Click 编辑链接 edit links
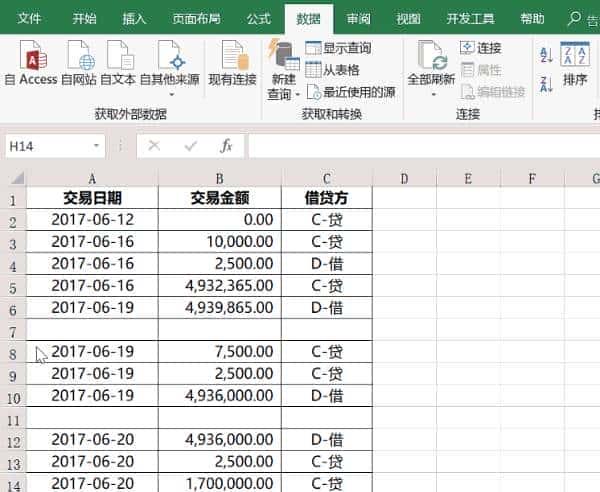This screenshot has width=600, height=492. coord(493,92)
